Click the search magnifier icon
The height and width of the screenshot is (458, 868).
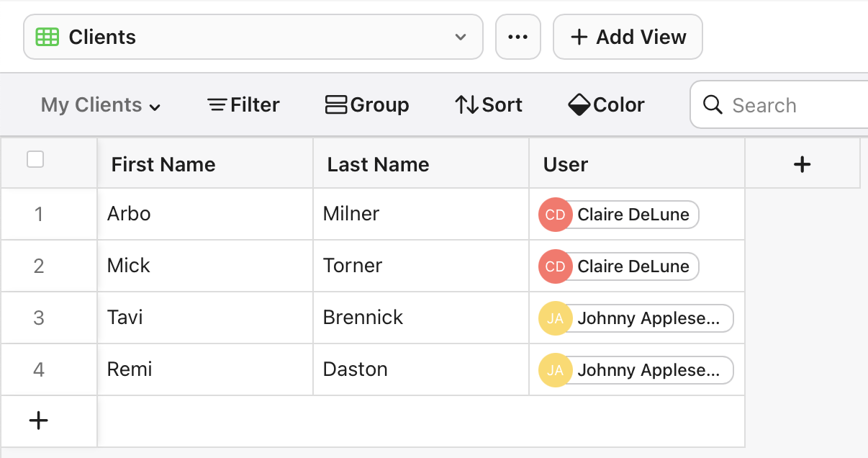tap(713, 105)
